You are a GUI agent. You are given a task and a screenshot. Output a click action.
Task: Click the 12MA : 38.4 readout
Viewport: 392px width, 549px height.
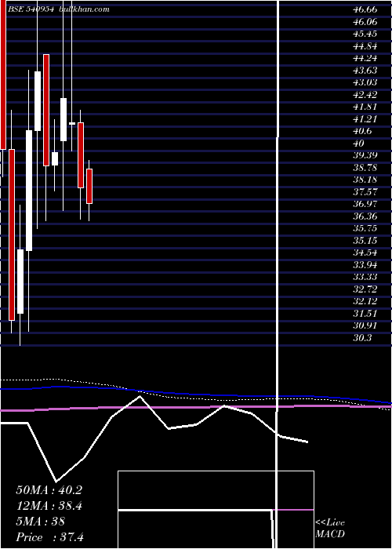49,506
